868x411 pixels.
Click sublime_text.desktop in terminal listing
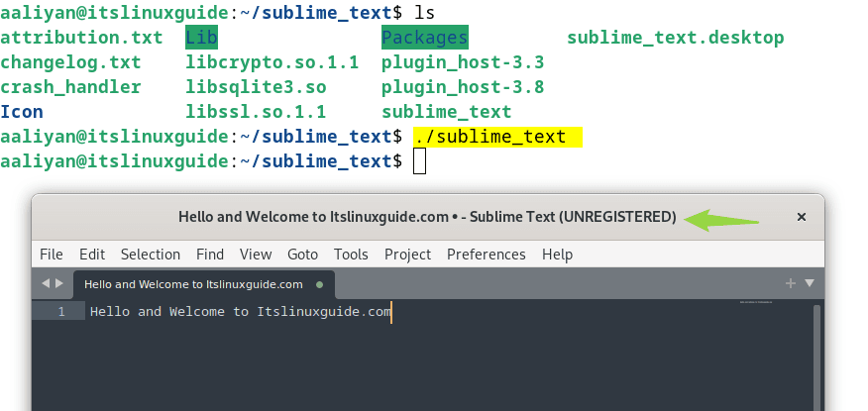point(676,38)
